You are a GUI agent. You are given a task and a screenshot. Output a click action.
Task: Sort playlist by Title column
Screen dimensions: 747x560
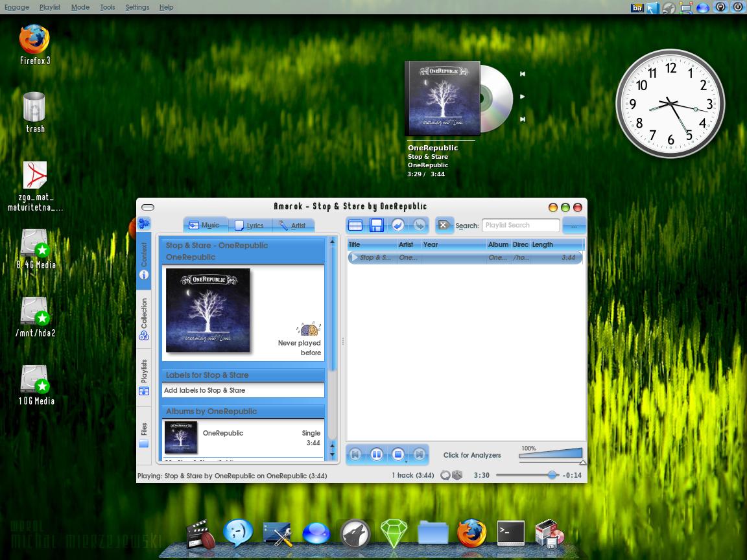pyautogui.click(x=372, y=244)
